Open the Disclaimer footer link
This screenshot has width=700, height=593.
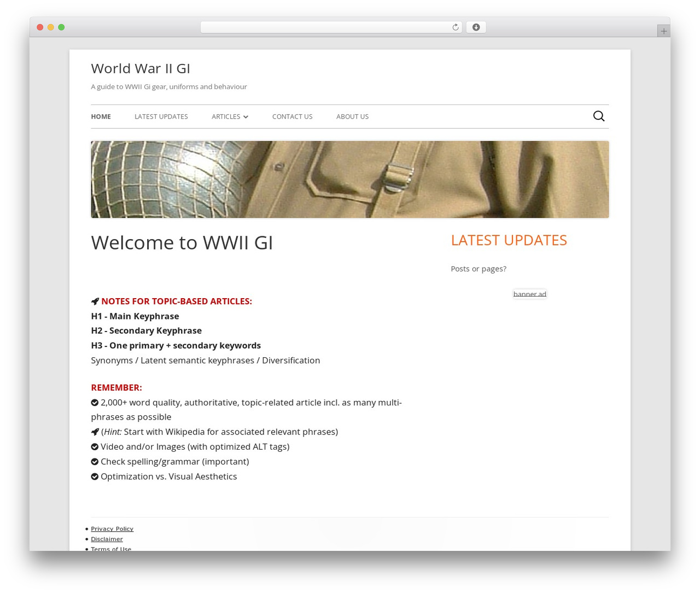[x=107, y=539]
